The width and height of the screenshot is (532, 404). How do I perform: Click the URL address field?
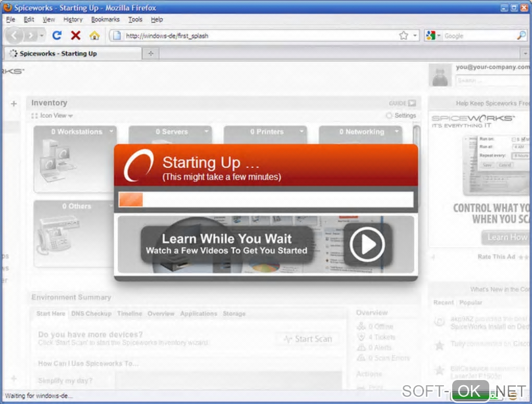pos(260,35)
